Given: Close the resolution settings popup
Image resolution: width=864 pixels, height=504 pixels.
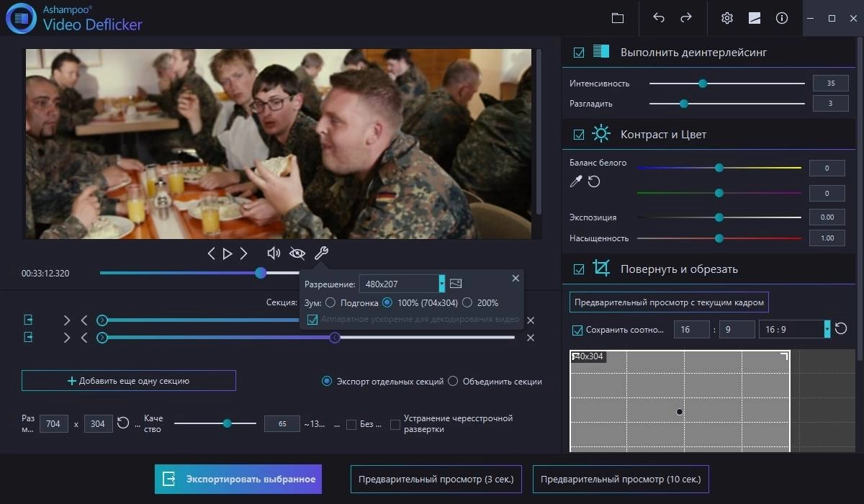Looking at the screenshot, I should [516, 278].
